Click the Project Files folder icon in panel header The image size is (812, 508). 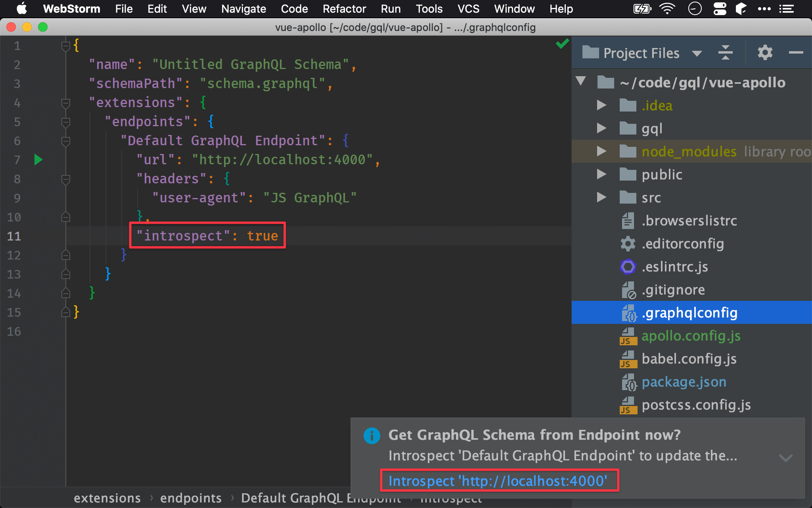(x=590, y=52)
